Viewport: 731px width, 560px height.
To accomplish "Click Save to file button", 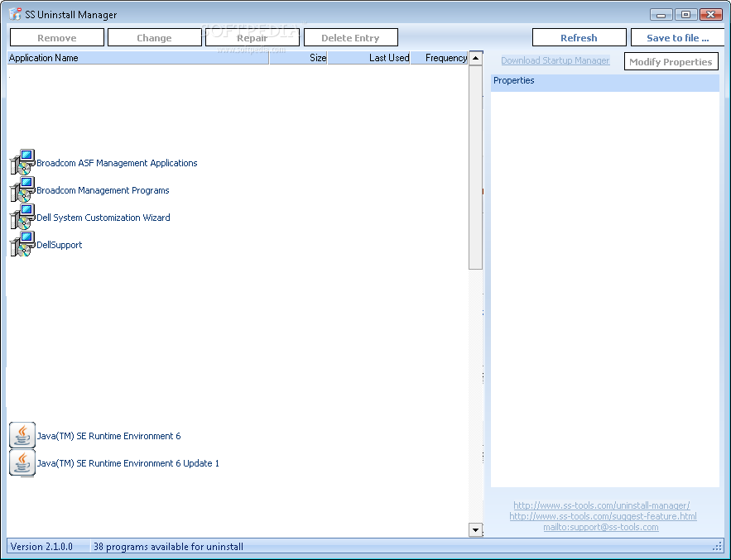I will tap(678, 38).
